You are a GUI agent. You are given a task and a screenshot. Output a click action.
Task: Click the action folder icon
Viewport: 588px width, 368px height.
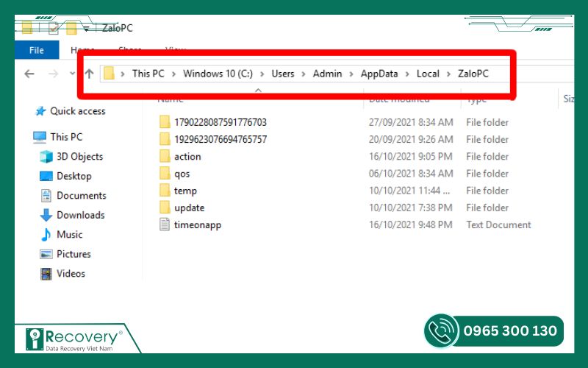point(165,156)
